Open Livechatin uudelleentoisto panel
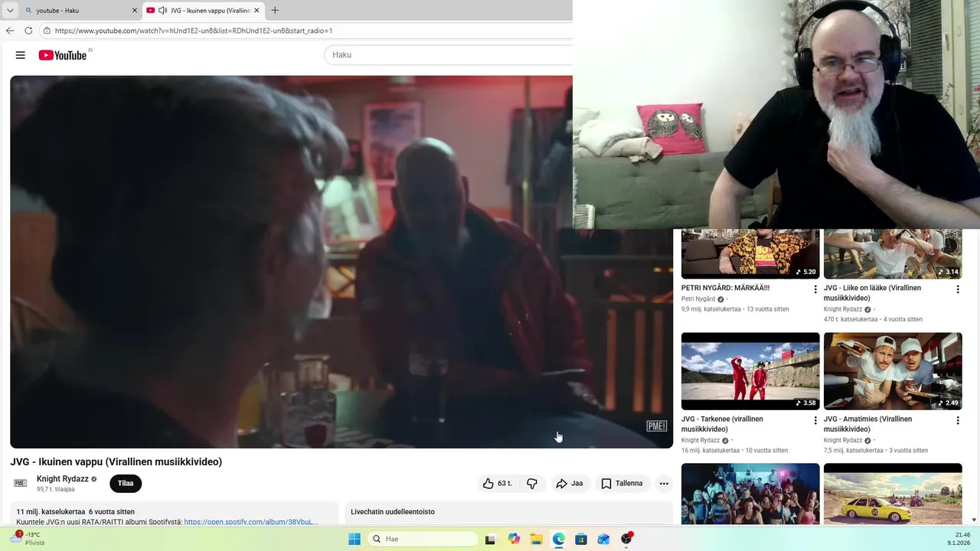Viewport: 980px width, 551px height. pyautogui.click(x=508, y=514)
